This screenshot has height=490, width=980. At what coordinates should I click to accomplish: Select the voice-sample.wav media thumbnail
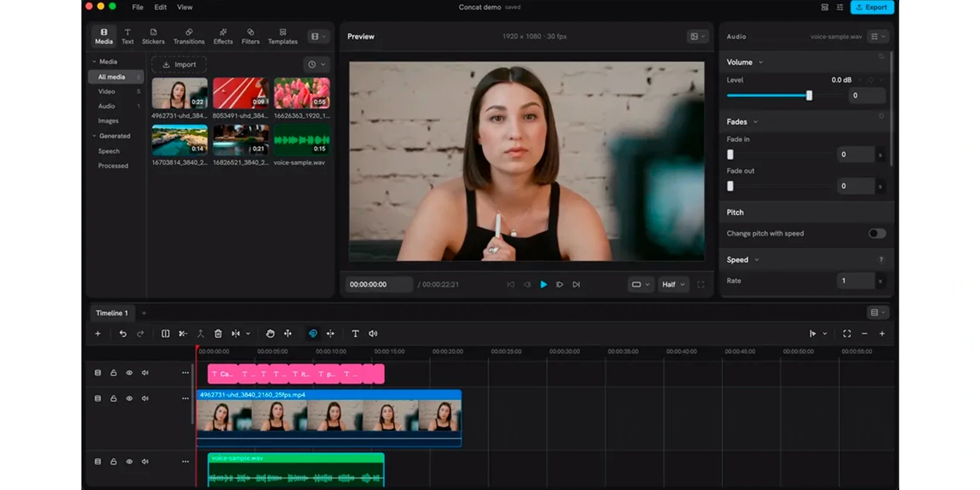(x=302, y=140)
